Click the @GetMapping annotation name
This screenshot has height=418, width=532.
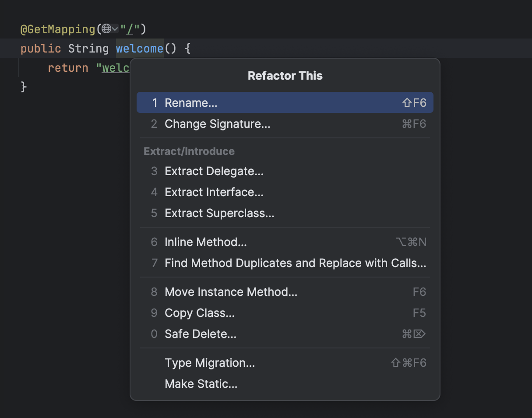(57, 28)
